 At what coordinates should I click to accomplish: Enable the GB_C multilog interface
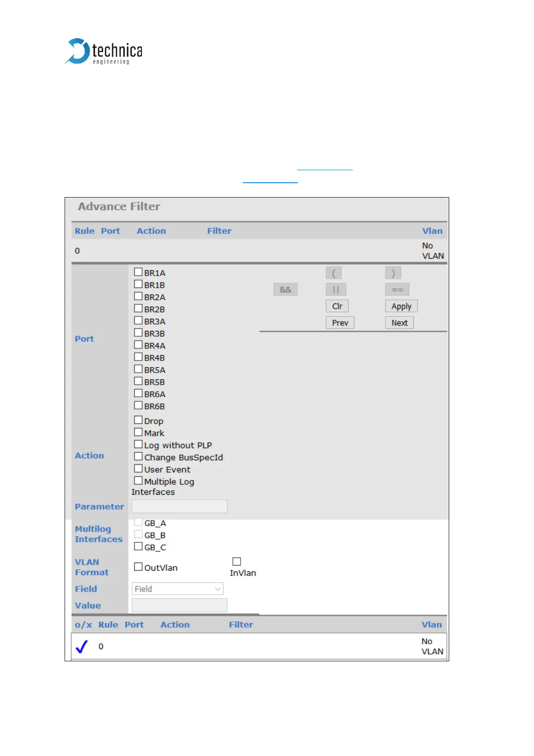tap(138, 547)
